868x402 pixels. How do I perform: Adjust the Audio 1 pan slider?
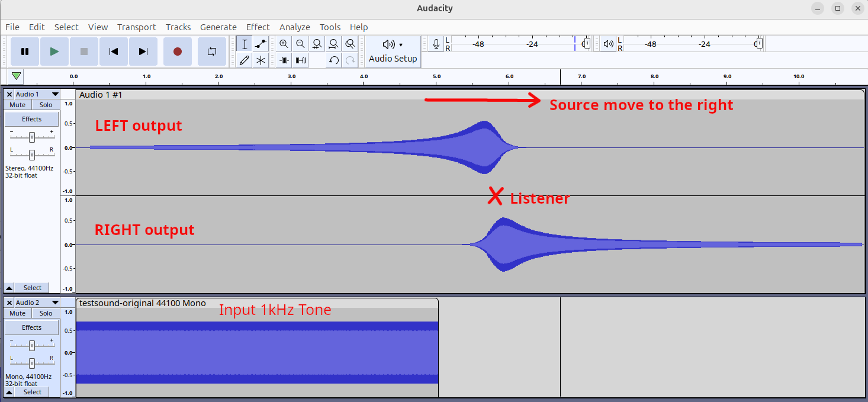(32, 155)
